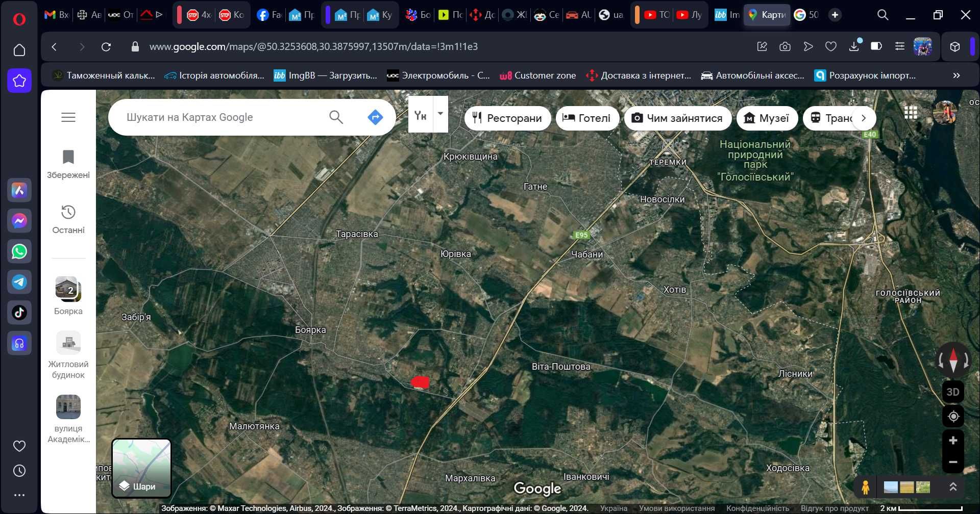
Task: Switch to Facebook tab
Action: (269, 15)
